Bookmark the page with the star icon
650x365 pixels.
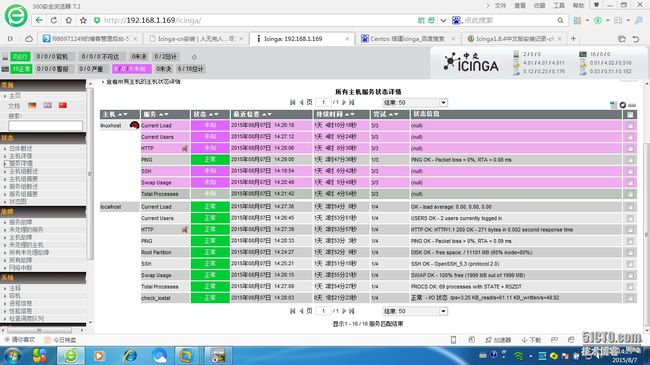point(83,20)
